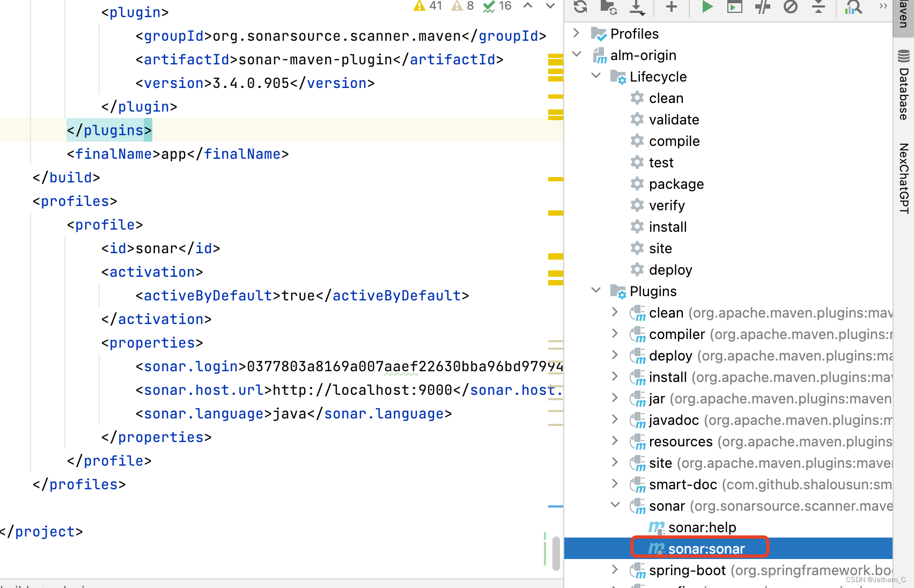Click the 16 typos indicator
Screen dimensions: 914x588
click(497, 6)
